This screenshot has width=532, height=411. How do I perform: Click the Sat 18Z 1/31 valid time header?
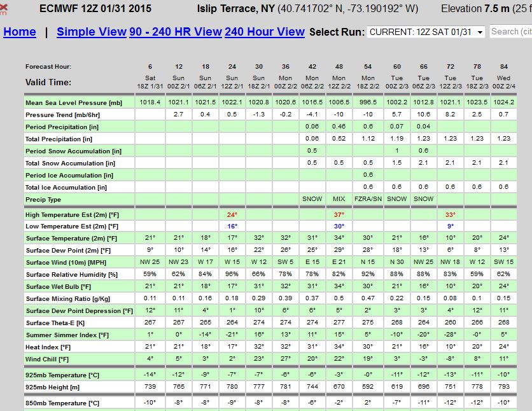(x=150, y=83)
